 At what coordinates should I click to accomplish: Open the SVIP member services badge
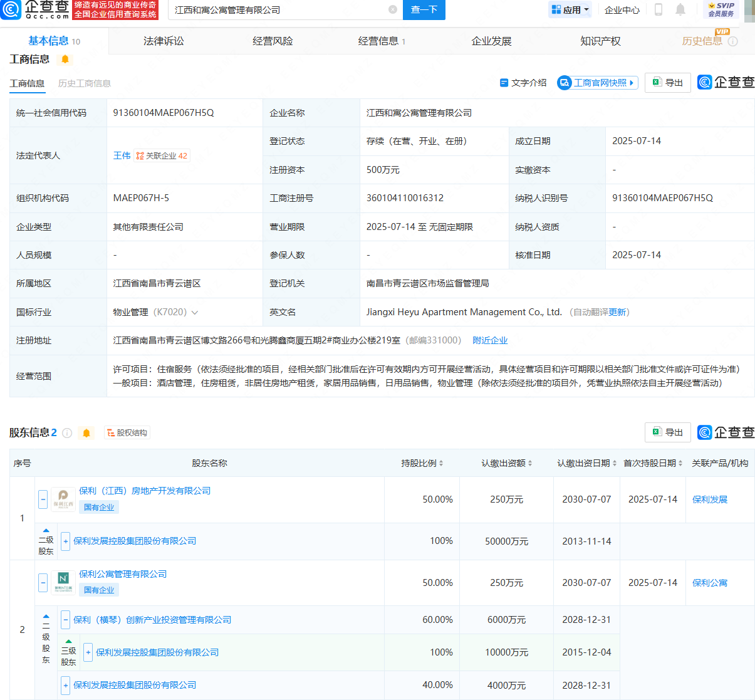(721, 9)
